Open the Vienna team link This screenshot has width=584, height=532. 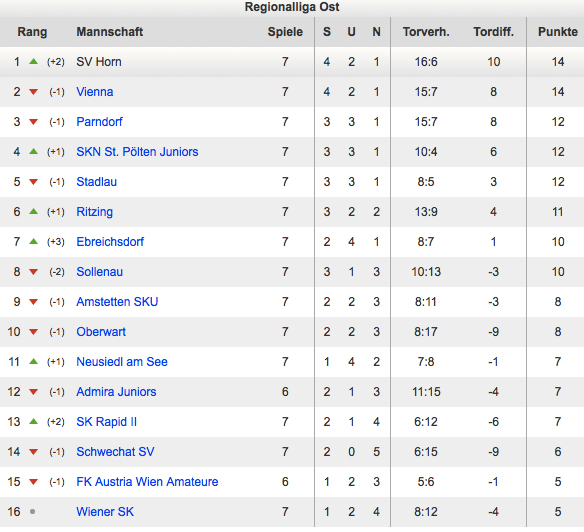pos(95,92)
